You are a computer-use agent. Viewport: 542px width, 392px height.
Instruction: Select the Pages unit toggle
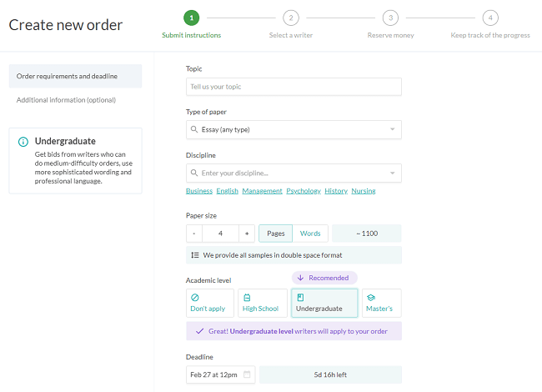(x=275, y=234)
